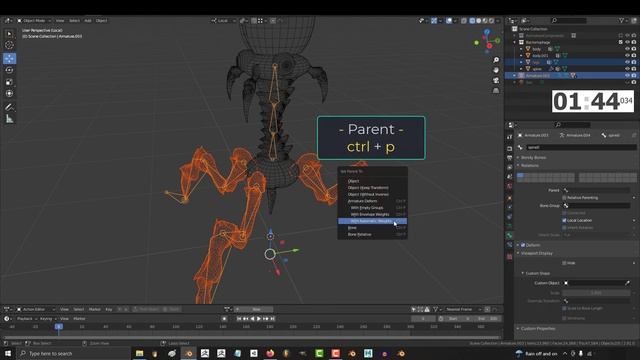Screen dimensions: 640x360
Task: Open the outliner filter funnel
Action: (x=621, y=20)
